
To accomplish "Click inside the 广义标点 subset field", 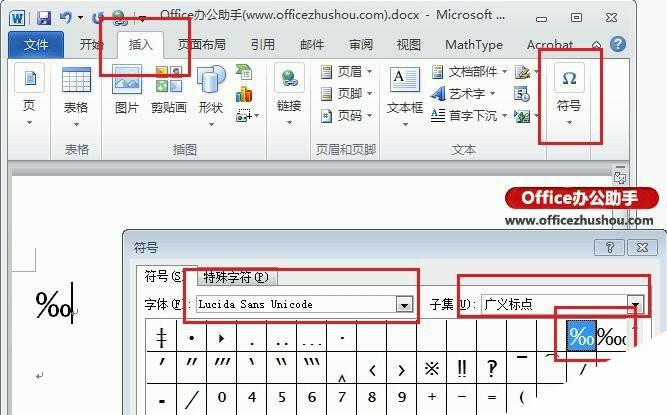I will pyautogui.click(x=555, y=304).
